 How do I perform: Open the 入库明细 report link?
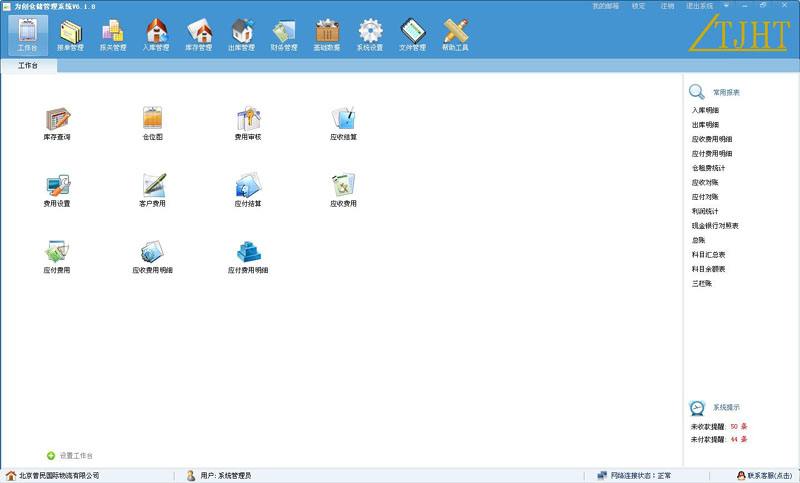[x=705, y=110]
